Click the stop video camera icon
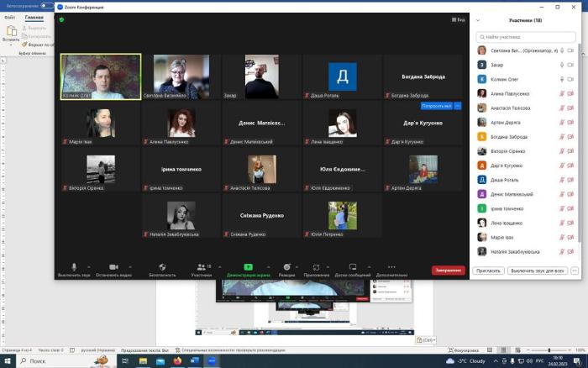 pos(113,267)
